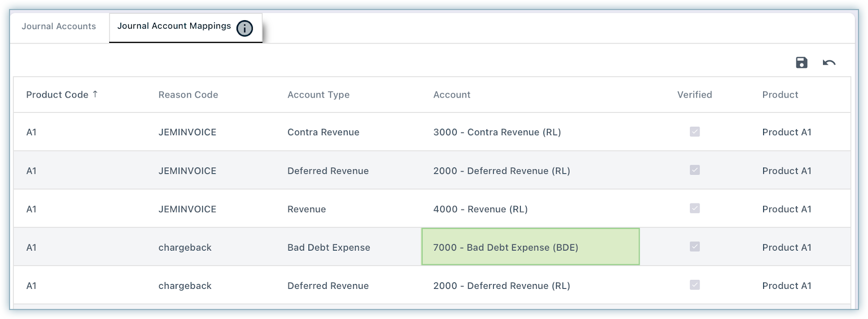The width and height of the screenshot is (868, 319).
Task: Sort by the Reason Code column header
Action: click(188, 95)
